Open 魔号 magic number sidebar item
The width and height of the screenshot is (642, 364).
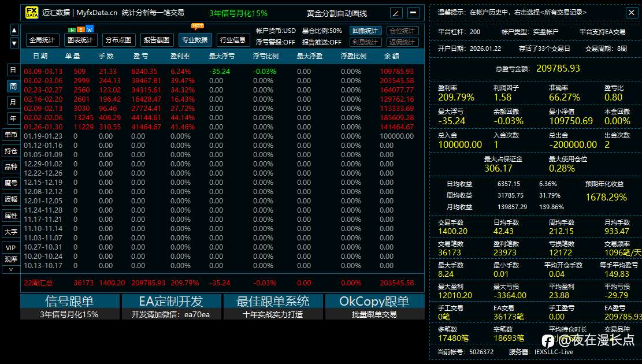[x=11, y=183]
